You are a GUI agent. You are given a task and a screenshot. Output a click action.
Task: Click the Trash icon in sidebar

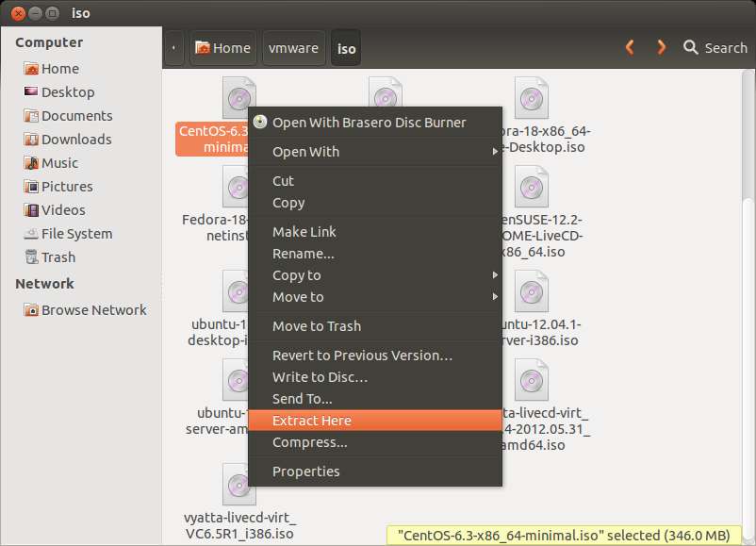31,257
